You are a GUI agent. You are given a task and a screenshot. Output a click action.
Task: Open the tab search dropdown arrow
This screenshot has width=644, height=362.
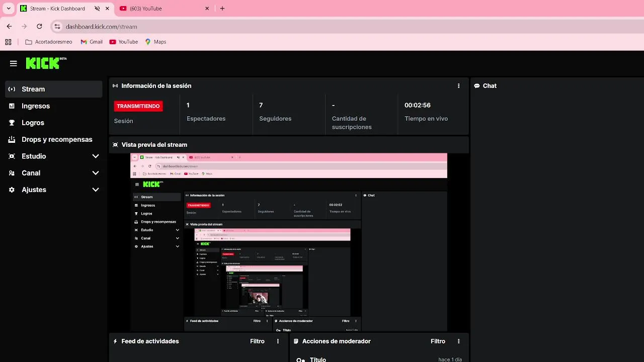(x=9, y=9)
